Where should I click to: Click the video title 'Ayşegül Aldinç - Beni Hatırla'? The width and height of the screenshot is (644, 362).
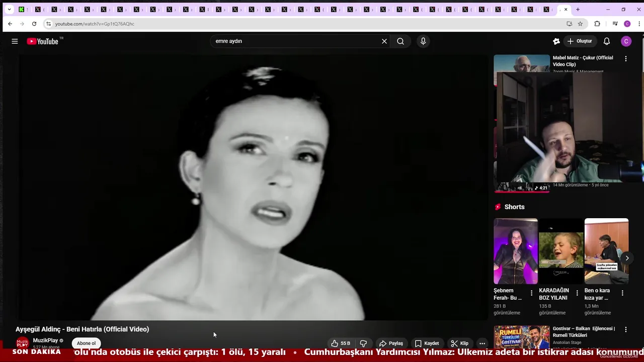[x=82, y=329]
